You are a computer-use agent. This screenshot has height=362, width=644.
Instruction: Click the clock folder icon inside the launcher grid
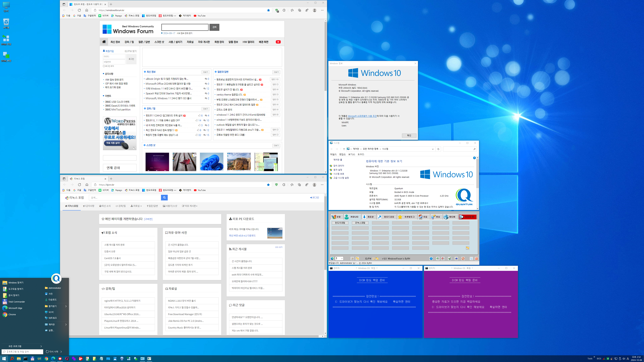pyautogui.click(x=468, y=248)
